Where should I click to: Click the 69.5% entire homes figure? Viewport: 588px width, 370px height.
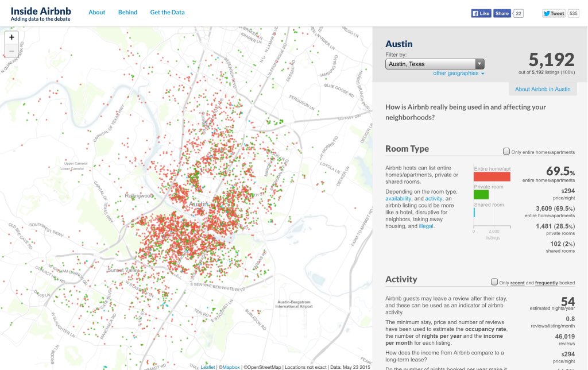(560, 171)
